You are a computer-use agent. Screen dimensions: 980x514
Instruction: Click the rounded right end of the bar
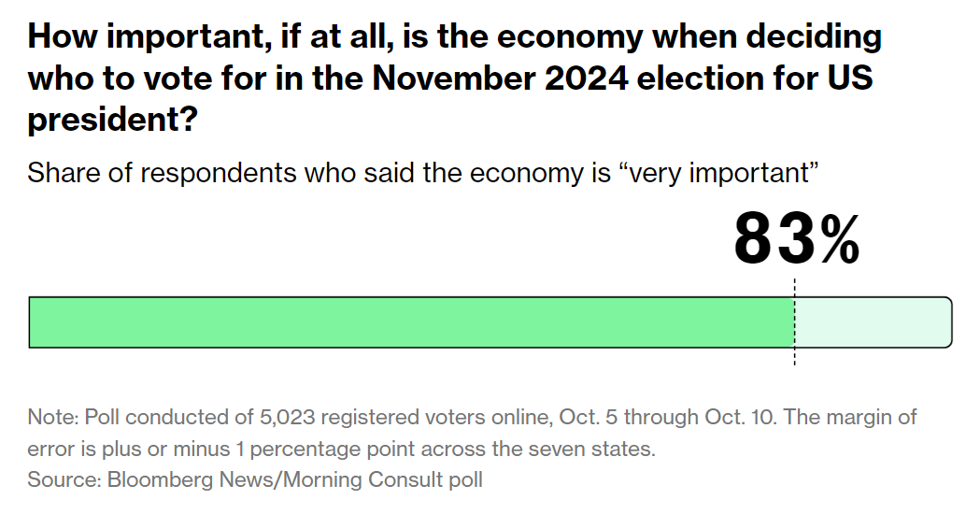946,322
